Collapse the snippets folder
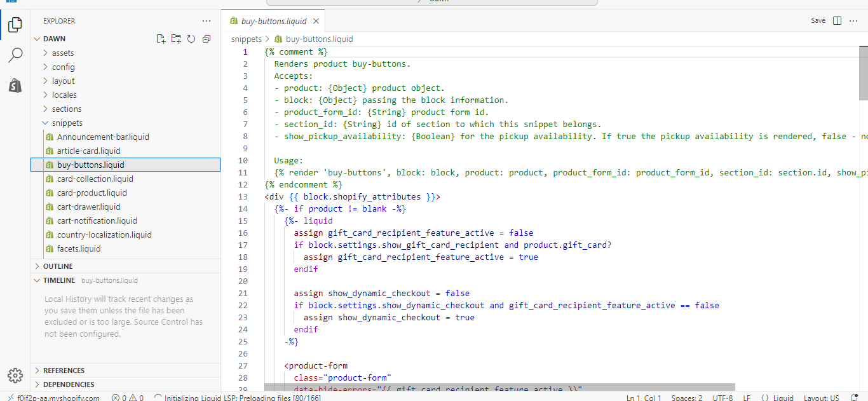Image resolution: width=868 pixels, height=401 pixels. tap(67, 123)
